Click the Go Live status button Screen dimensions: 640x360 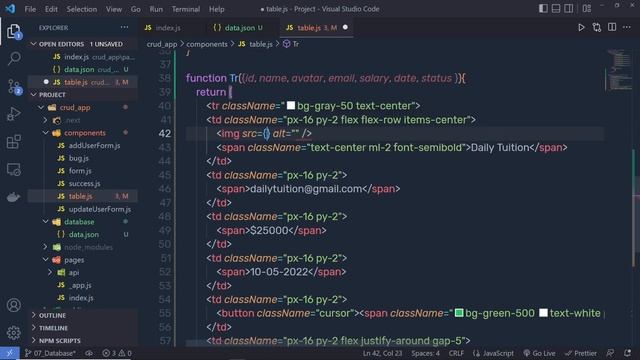point(539,353)
